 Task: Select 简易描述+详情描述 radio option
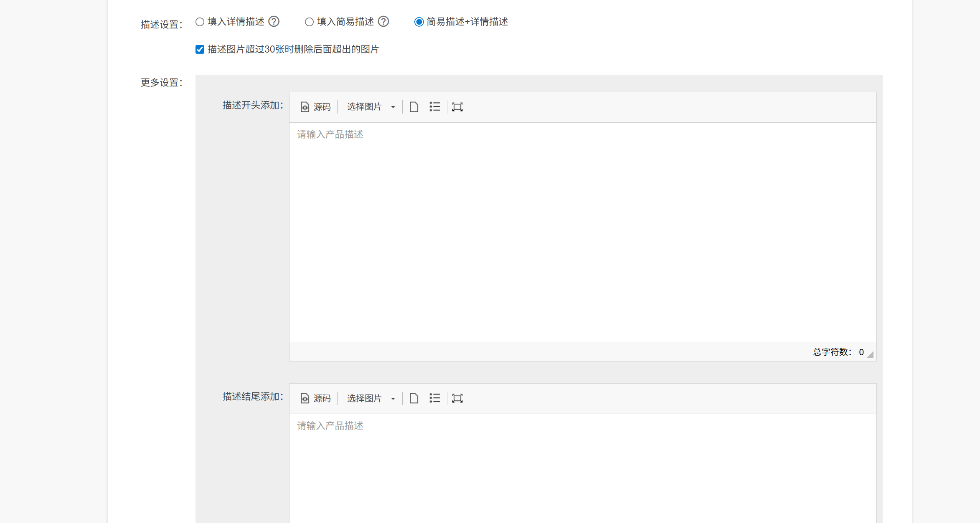419,22
